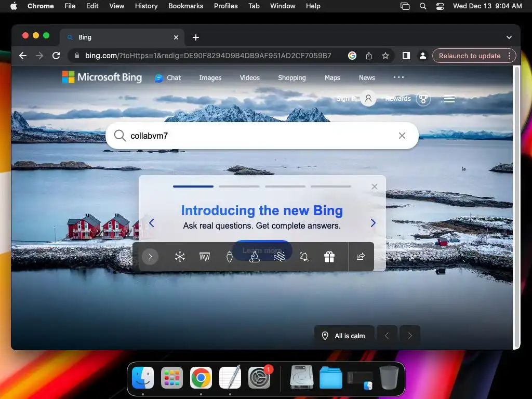Image resolution: width=532 pixels, height=399 pixels.
Task: Select the second promo progress indicator
Action: [239, 187]
